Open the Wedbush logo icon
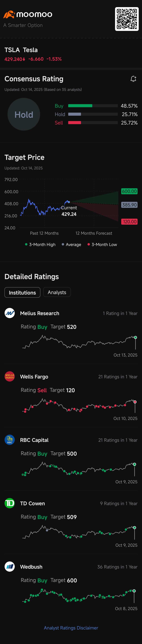Image resolution: width=142 pixels, height=644 pixels. click(x=10, y=566)
